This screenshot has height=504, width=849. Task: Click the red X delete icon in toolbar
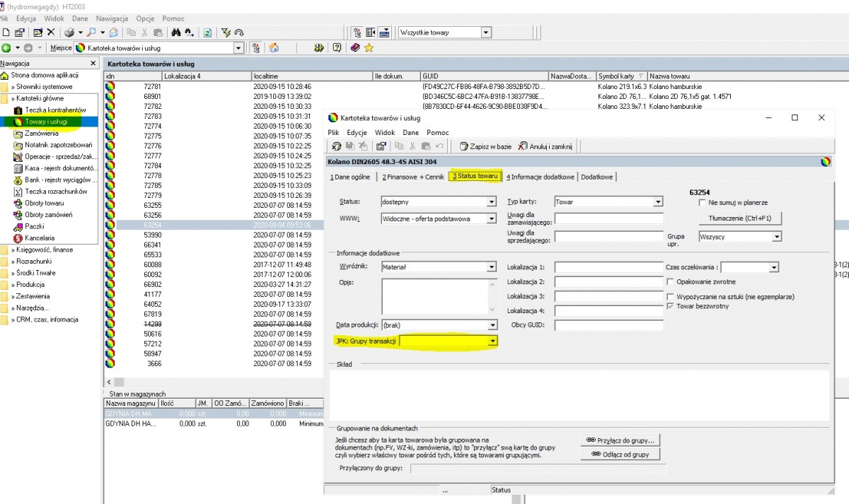pos(51,33)
